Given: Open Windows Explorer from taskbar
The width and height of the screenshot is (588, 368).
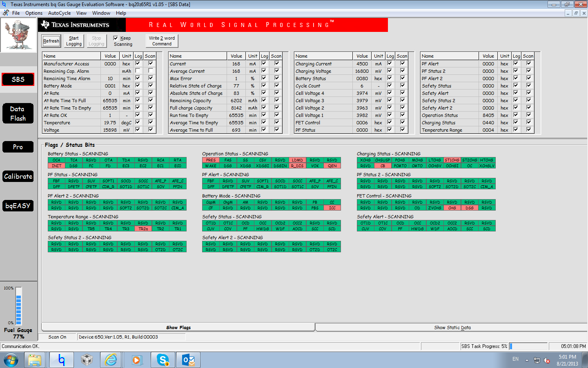Looking at the screenshot, I should click(x=35, y=360).
